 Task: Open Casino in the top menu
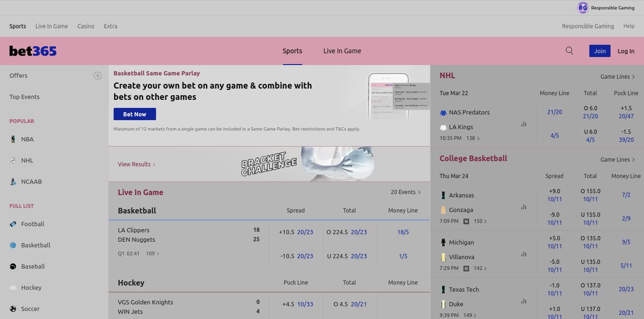pos(86,26)
